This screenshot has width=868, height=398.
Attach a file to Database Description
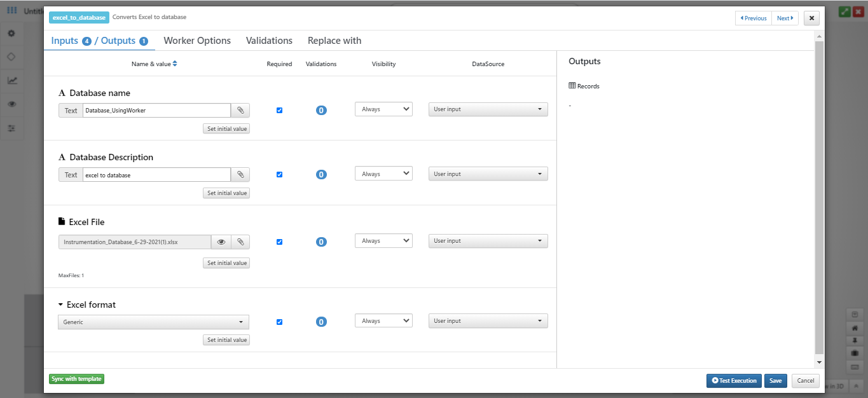coord(240,174)
